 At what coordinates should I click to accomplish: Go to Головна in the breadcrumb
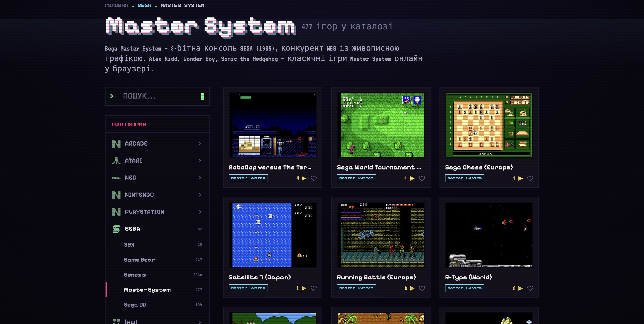pyautogui.click(x=116, y=5)
